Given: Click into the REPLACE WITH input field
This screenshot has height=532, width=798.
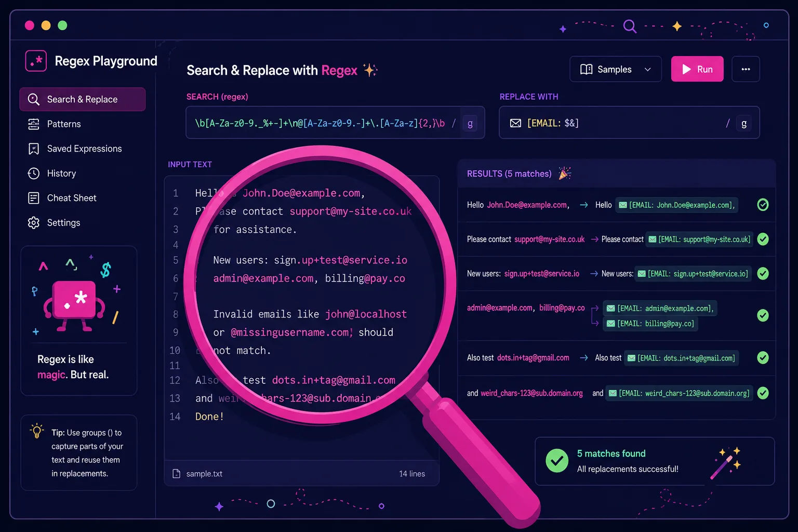Looking at the screenshot, I should pyautogui.click(x=629, y=123).
